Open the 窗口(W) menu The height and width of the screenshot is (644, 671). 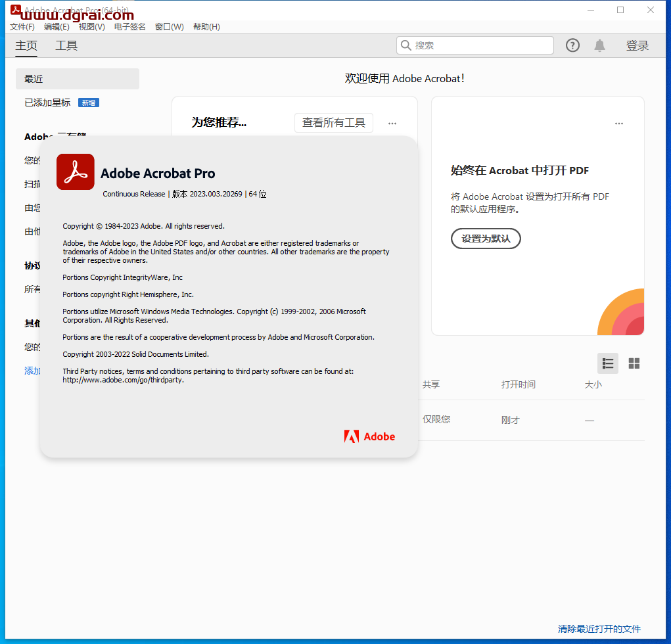(169, 26)
